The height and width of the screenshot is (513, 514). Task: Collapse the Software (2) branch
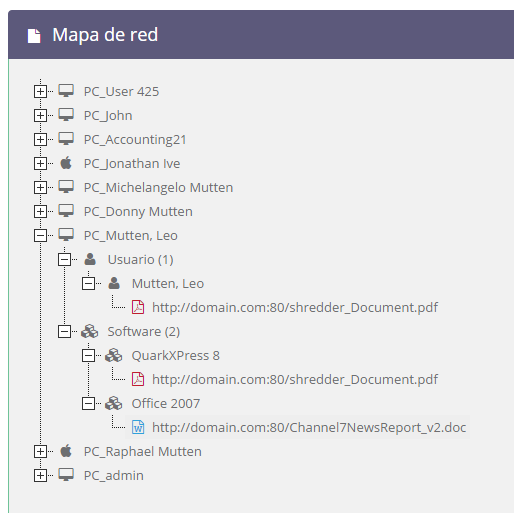64,331
